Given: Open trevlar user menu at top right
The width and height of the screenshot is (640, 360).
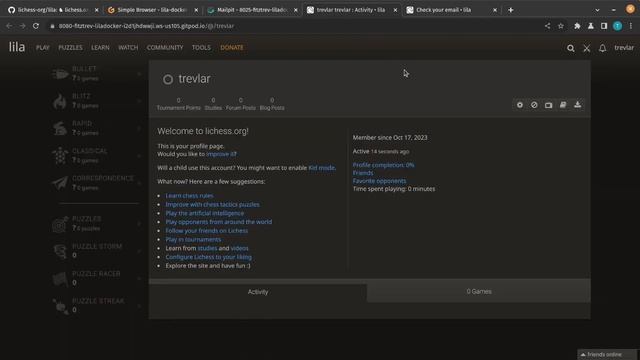Looking at the screenshot, I should 624,48.
